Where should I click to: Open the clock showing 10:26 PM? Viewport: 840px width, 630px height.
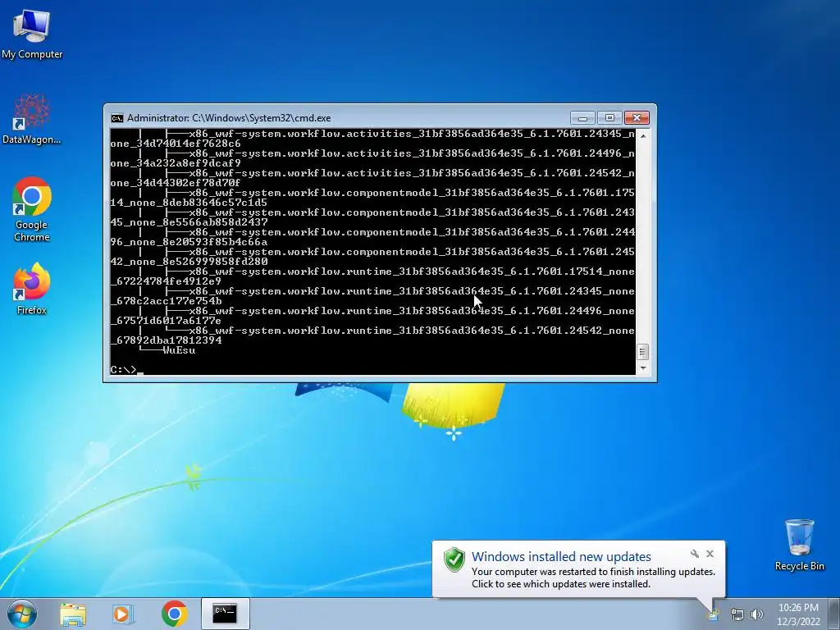798,614
